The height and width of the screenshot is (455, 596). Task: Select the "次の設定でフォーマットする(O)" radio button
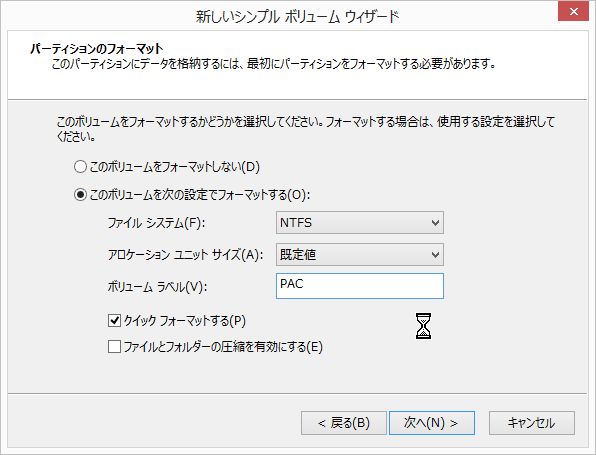(x=80, y=195)
